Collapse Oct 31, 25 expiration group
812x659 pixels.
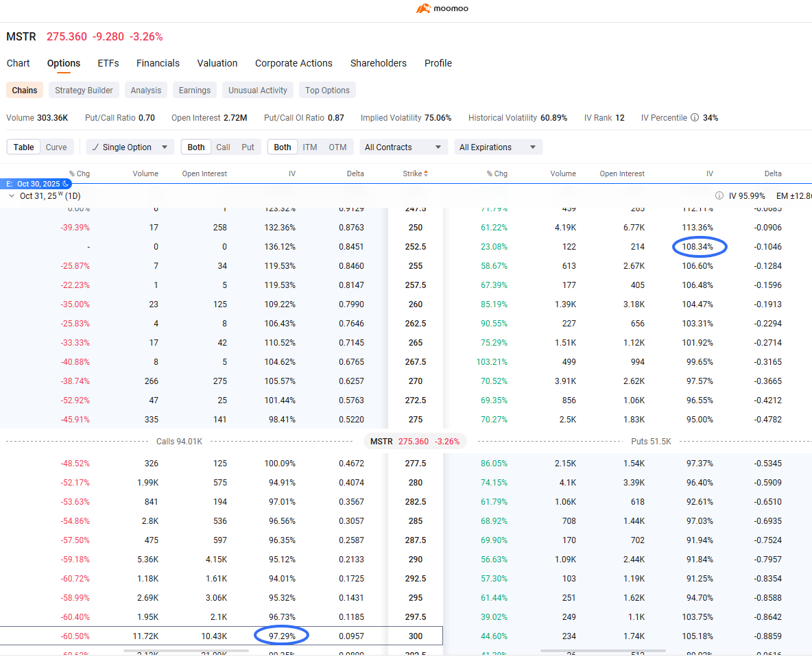(x=12, y=195)
